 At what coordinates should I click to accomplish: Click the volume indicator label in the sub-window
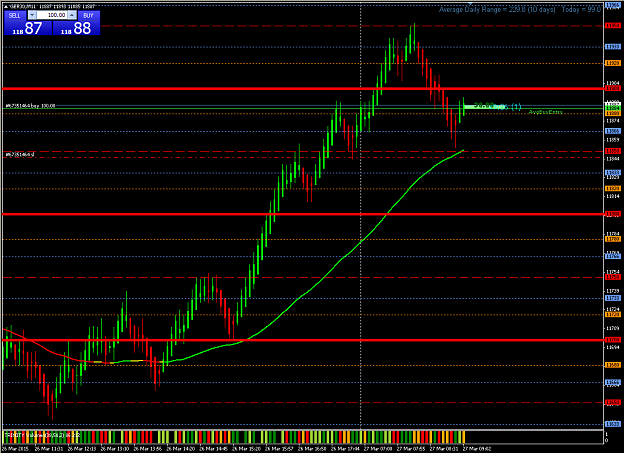point(42,435)
